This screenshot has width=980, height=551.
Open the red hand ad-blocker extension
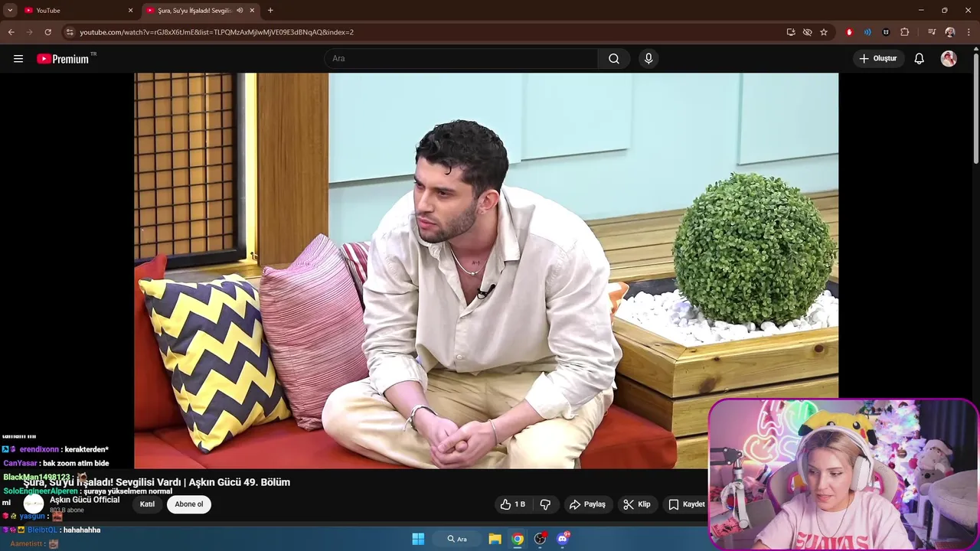point(849,32)
